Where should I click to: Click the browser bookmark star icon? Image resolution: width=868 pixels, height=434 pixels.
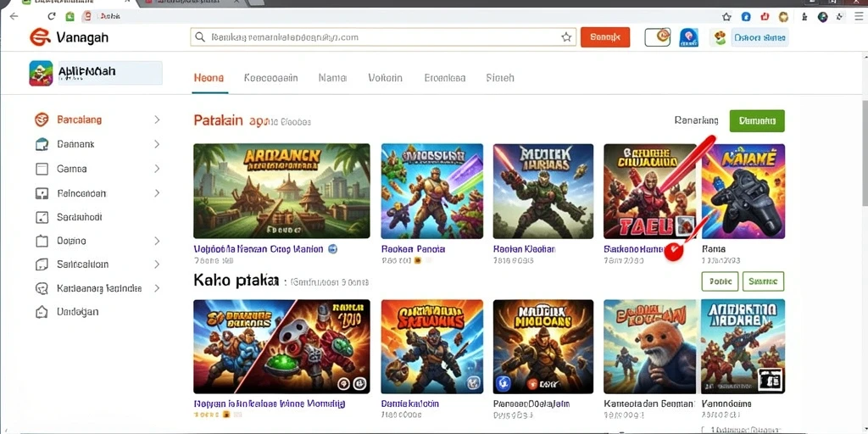[726, 17]
